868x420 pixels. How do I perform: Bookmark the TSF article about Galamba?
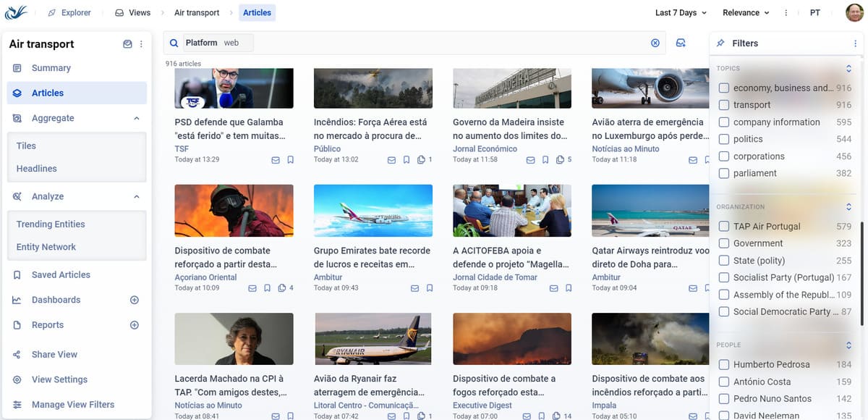click(291, 160)
